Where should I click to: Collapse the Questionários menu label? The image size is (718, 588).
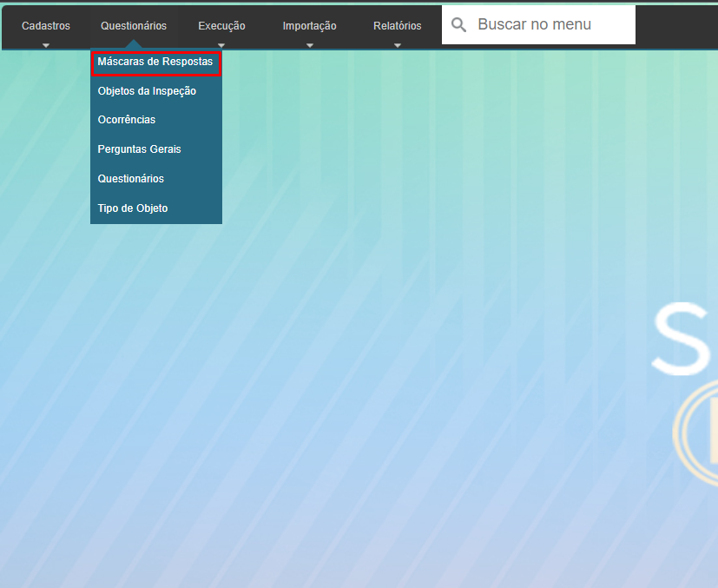[134, 26]
